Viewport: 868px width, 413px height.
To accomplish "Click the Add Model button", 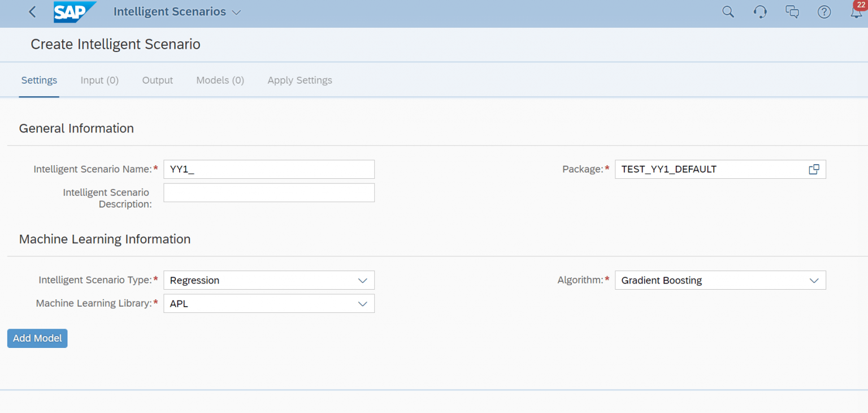I will coord(37,338).
